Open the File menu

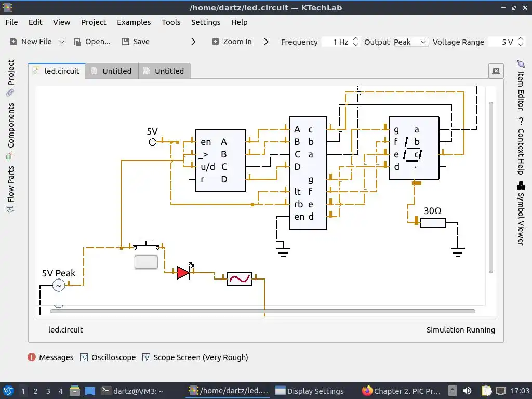(11, 22)
